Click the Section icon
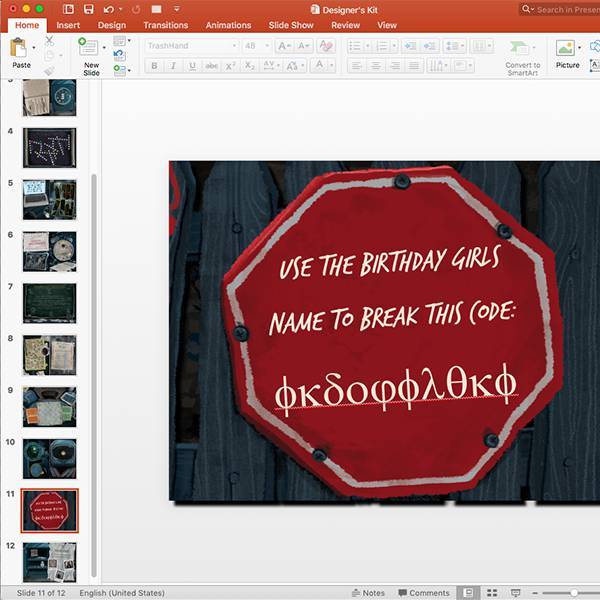 [119, 70]
